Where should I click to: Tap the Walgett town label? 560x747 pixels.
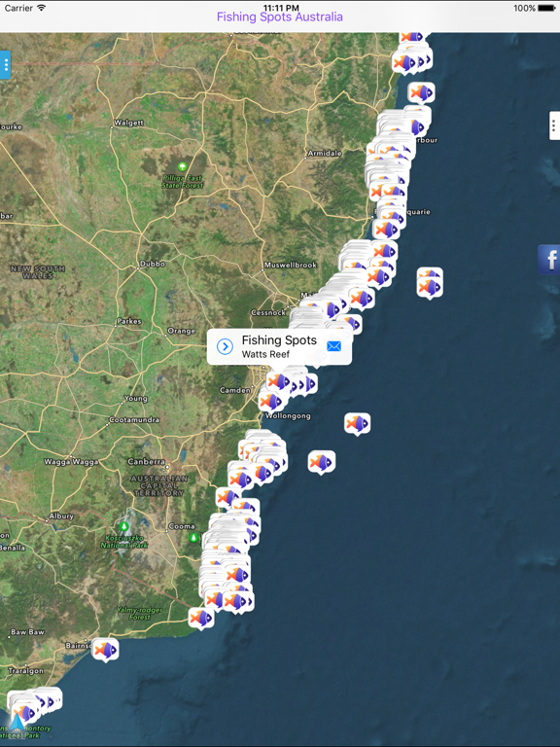128,123
